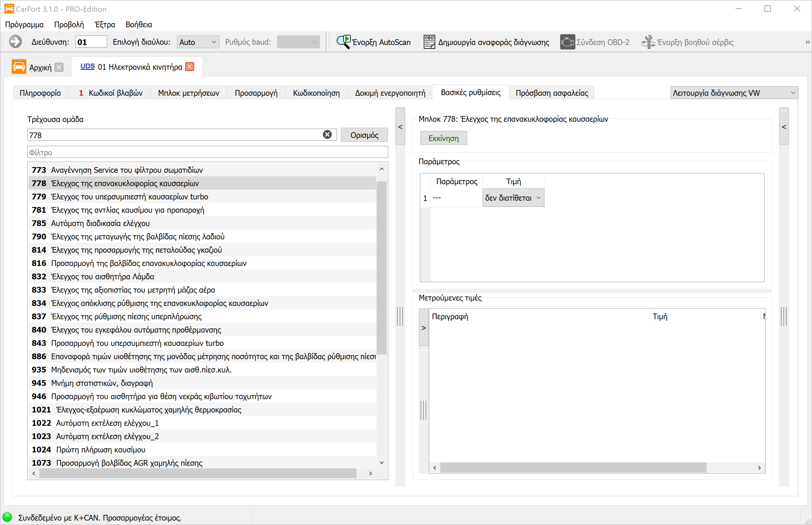The image size is (812, 525).
Task: Click the group list scroll-down arrow
Action: coord(382,463)
